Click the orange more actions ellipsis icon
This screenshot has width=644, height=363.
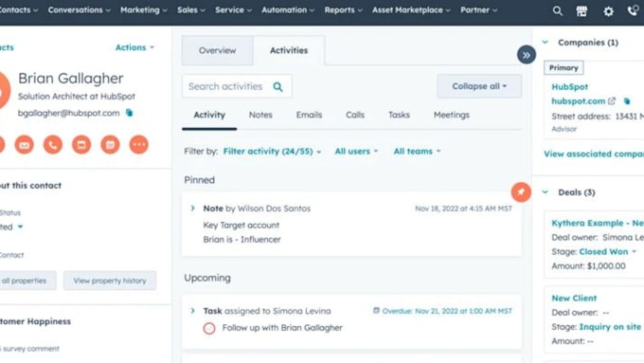139,145
